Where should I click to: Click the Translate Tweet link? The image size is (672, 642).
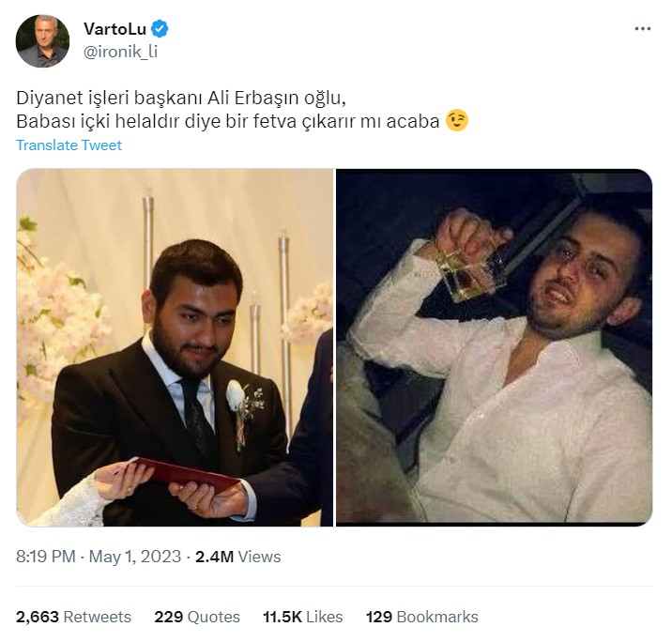click(x=69, y=145)
